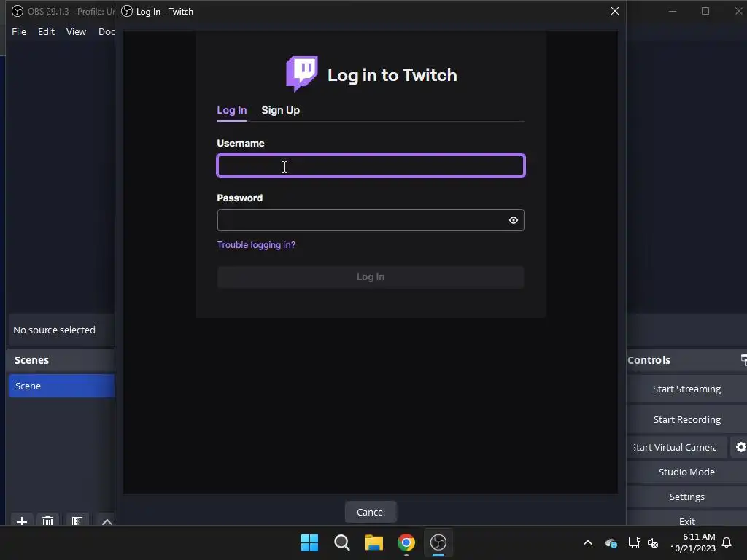Cancel the Twitch login dialog
Viewport: 747px width, 560px height.
[371, 512]
